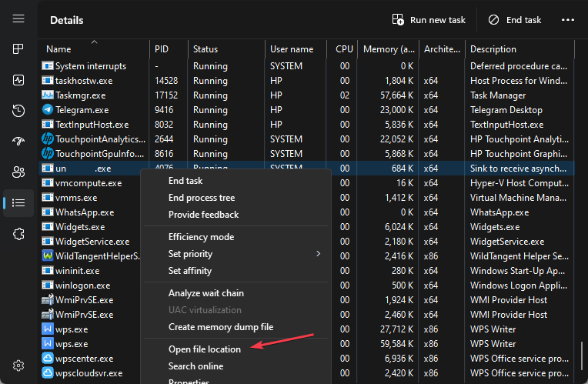588x384 pixels.
Task: Open the App history icon in sidebar
Action: [18, 111]
